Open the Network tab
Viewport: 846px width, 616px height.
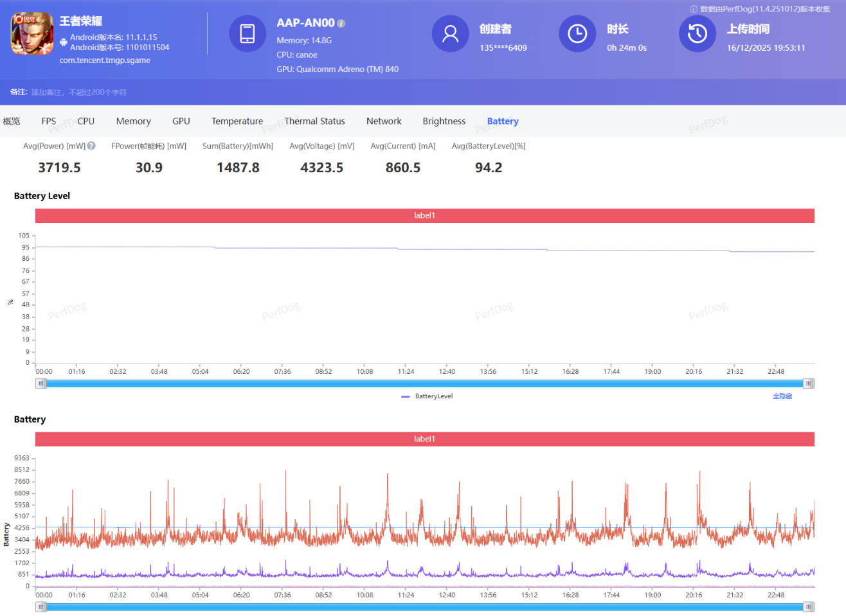pos(384,121)
